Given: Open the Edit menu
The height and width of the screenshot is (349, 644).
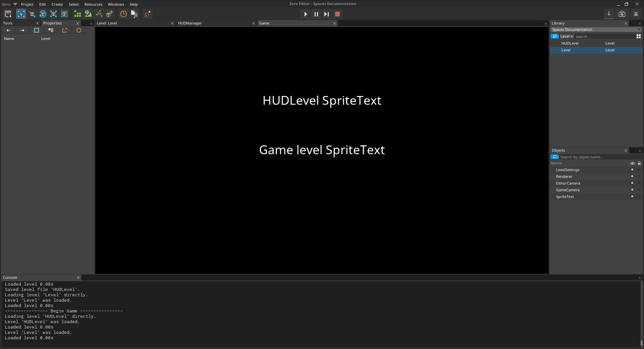Looking at the screenshot, I should (x=43, y=4).
